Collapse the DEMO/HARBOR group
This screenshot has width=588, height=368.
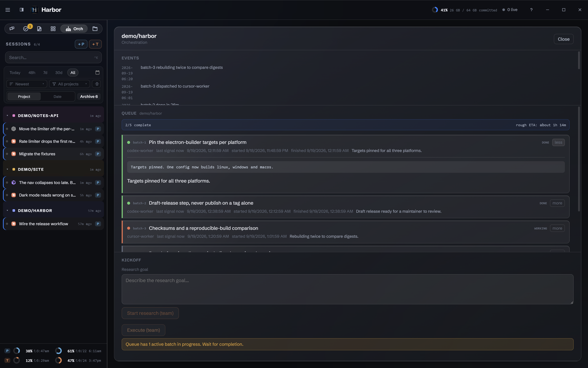(7, 211)
